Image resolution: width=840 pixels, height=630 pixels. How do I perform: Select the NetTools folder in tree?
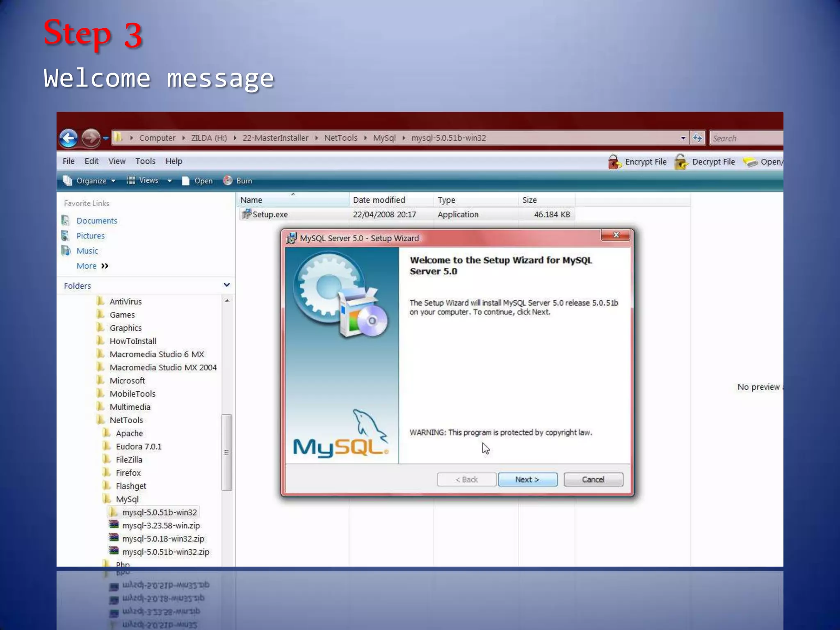[x=126, y=420]
